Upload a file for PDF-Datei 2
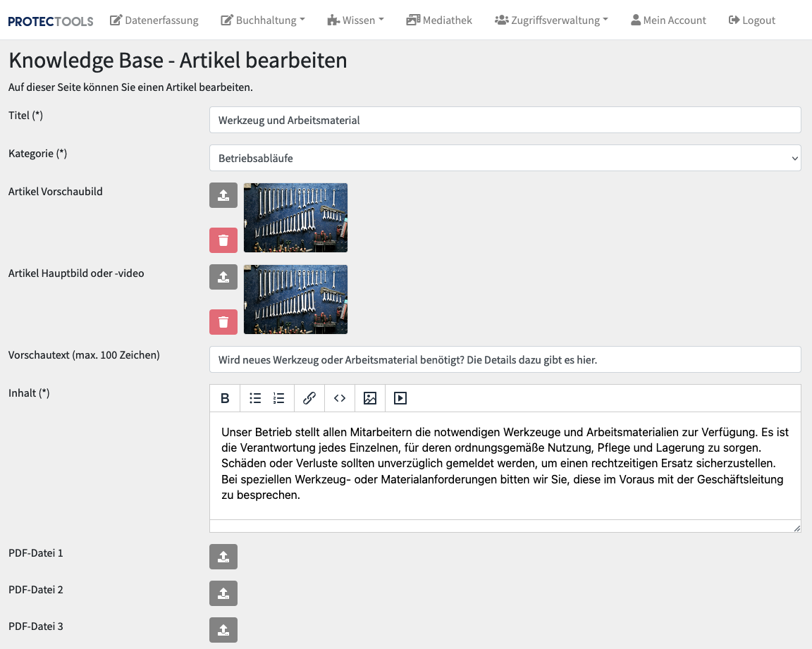This screenshot has height=649, width=812. pyautogui.click(x=223, y=593)
